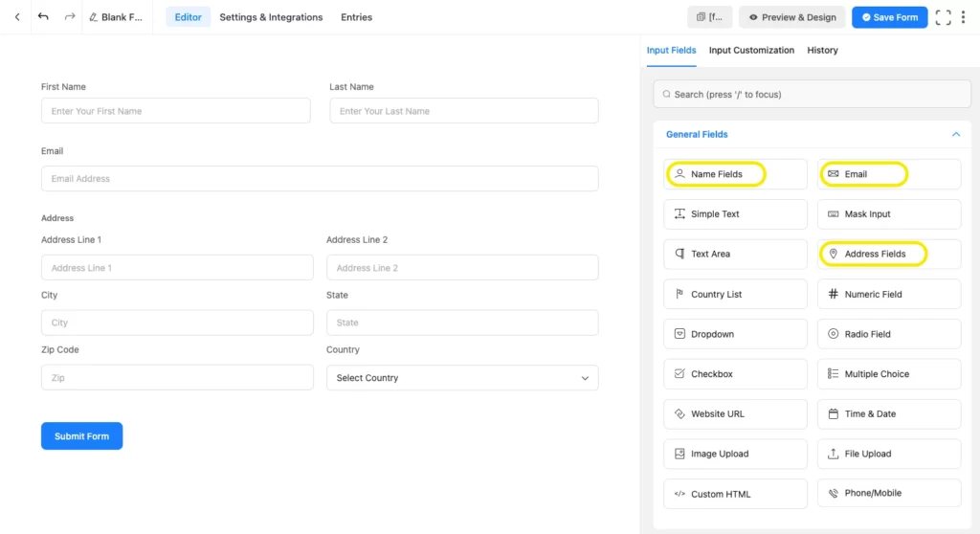The image size is (980, 534).
Task: Add a File Upload field
Action: 889,454
